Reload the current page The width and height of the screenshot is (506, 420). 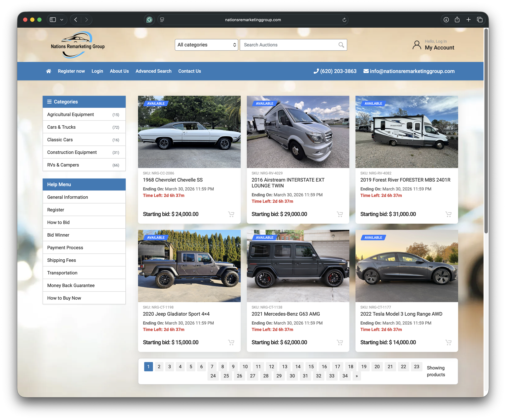point(344,20)
